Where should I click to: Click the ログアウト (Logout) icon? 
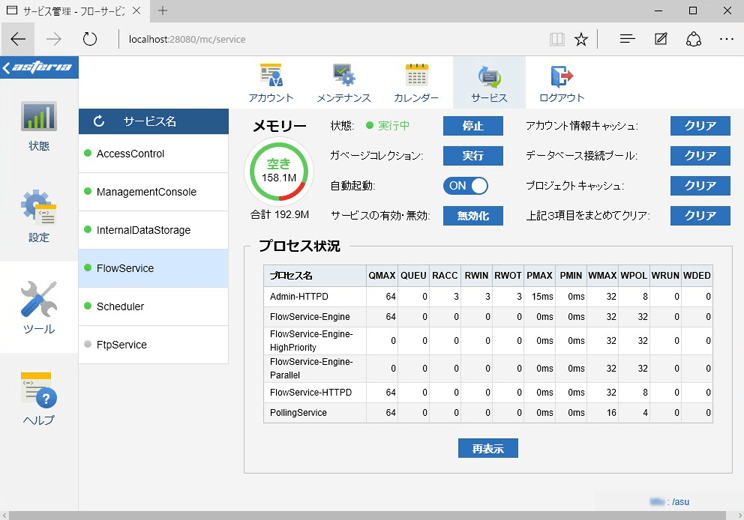(561, 78)
